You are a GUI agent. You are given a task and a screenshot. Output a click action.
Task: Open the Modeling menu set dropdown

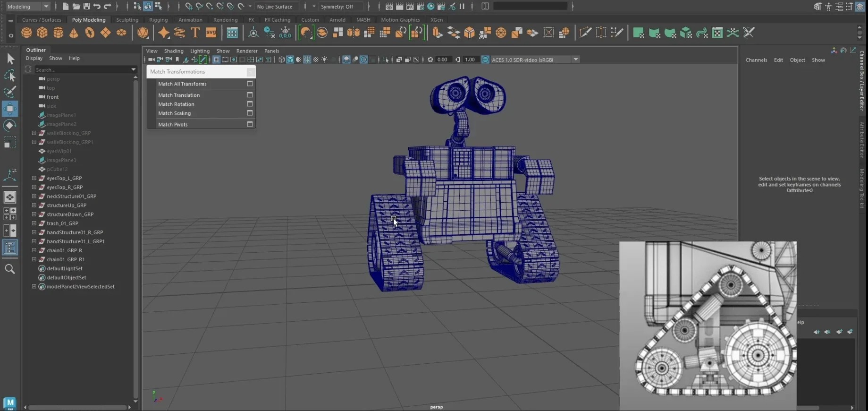click(28, 6)
